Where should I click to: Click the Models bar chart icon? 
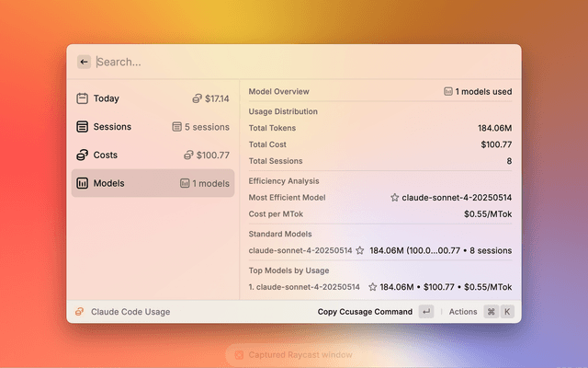[82, 183]
